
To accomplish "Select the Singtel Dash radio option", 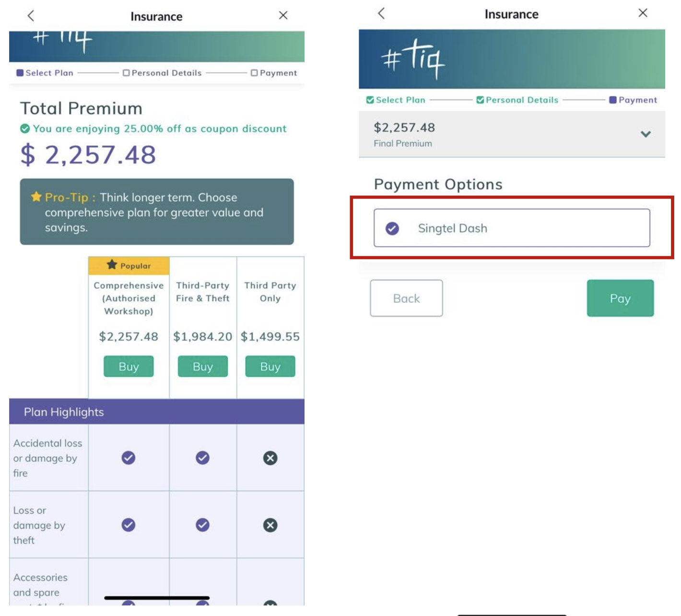I will [x=392, y=228].
